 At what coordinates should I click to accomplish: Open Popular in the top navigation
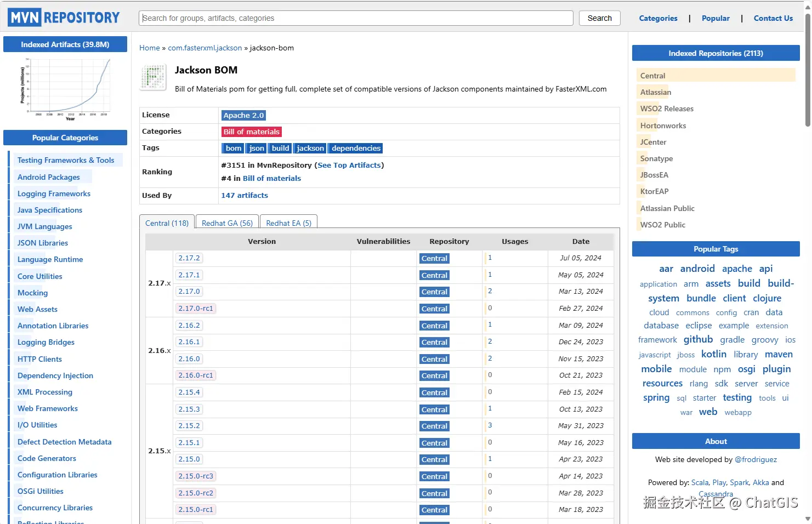click(716, 18)
